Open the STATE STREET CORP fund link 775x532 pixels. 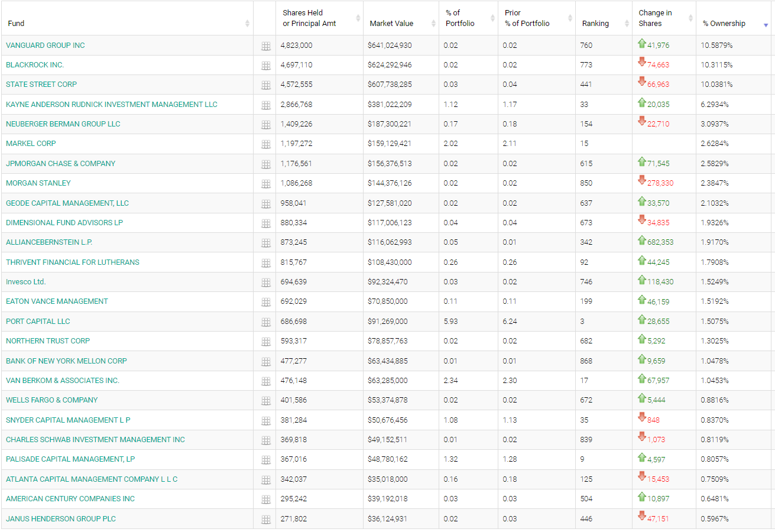(x=41, y=85)
